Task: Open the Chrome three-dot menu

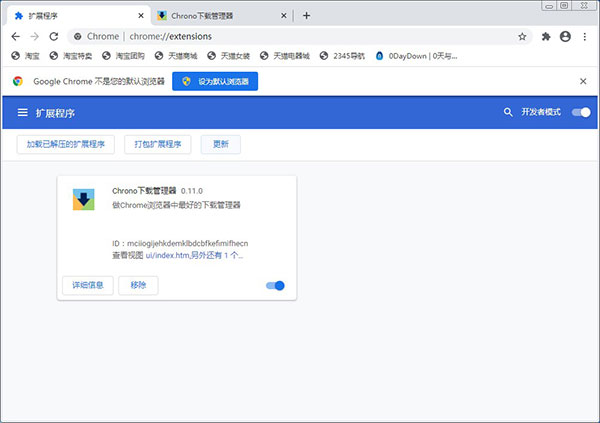Action: point(585,36)
